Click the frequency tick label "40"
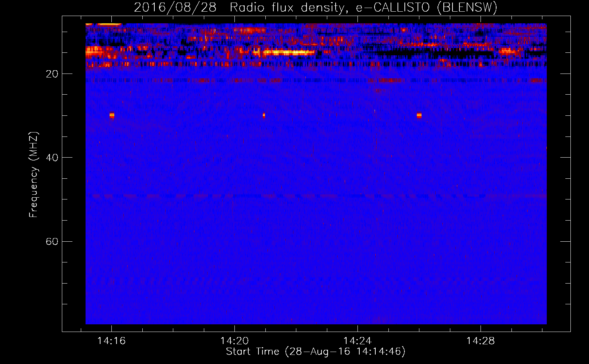The height and width of the screenshot is (364, 589). click(x=52, y=158)
